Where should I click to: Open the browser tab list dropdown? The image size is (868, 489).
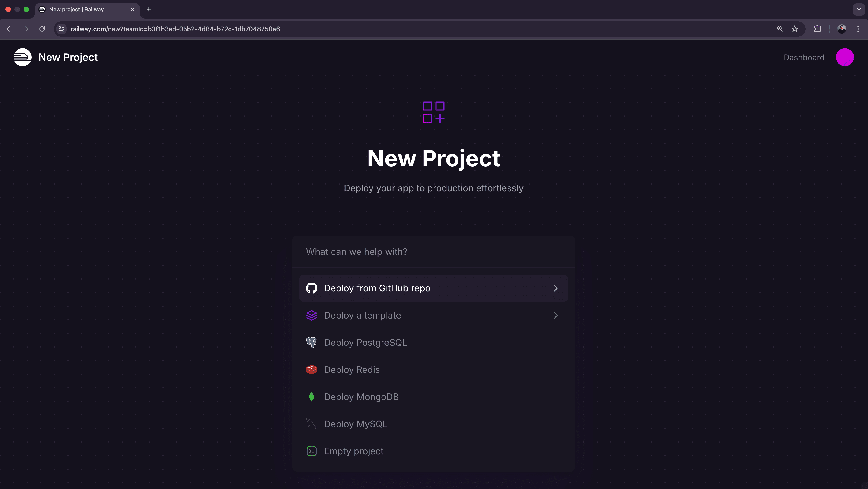click(859, 10)
